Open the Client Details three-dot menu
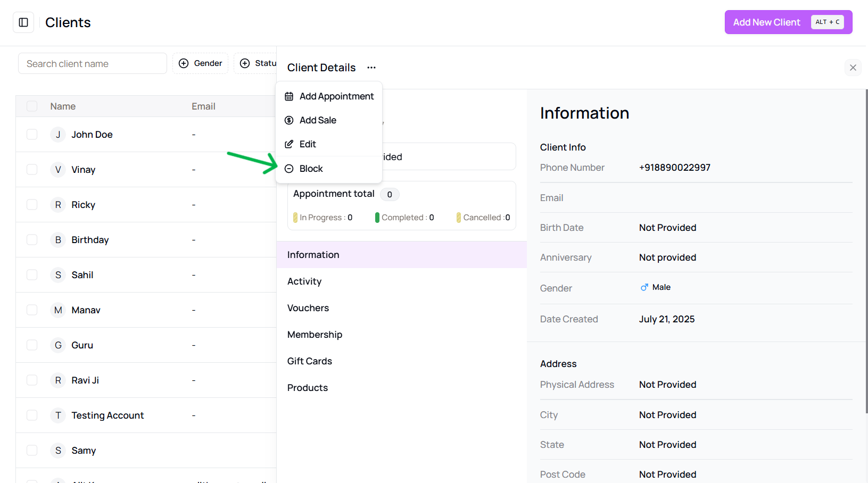Image resolution: width=868 pixels, height=483 pixels. pyautogui.click(x=371, y=68)
